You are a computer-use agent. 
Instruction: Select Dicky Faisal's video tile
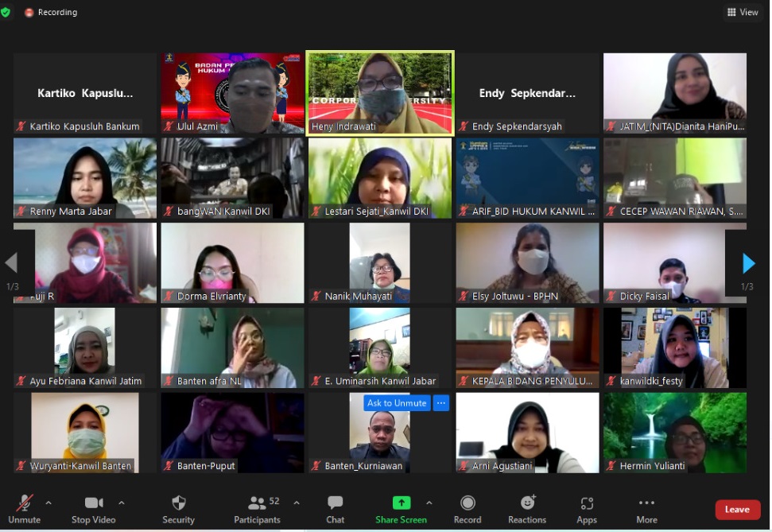click(675, 262)
